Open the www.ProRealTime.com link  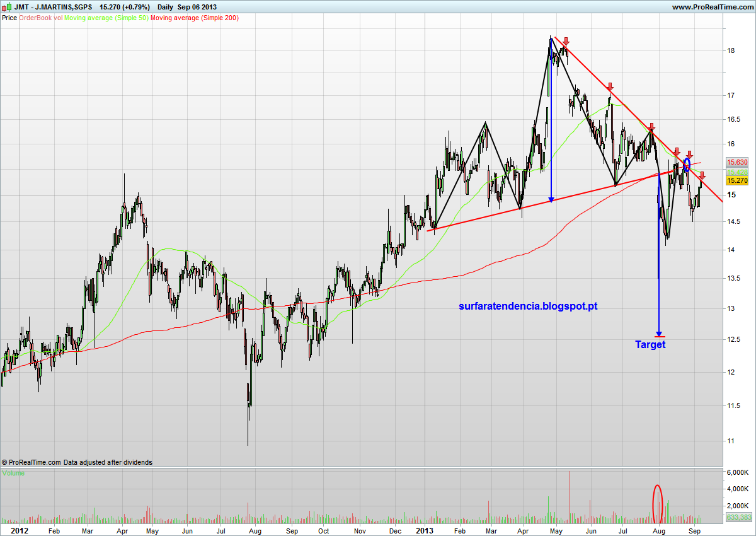[713, 7]
